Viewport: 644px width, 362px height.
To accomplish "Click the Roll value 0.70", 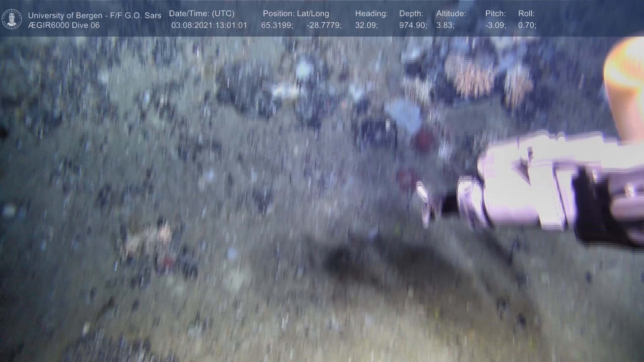I will pyautogui.click(x=527, y=25).
